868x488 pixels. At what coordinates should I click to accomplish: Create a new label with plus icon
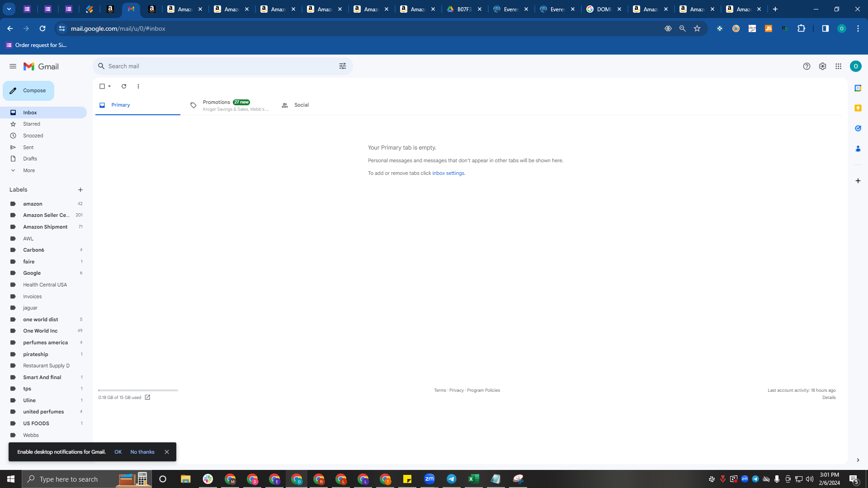pos(80,190)
